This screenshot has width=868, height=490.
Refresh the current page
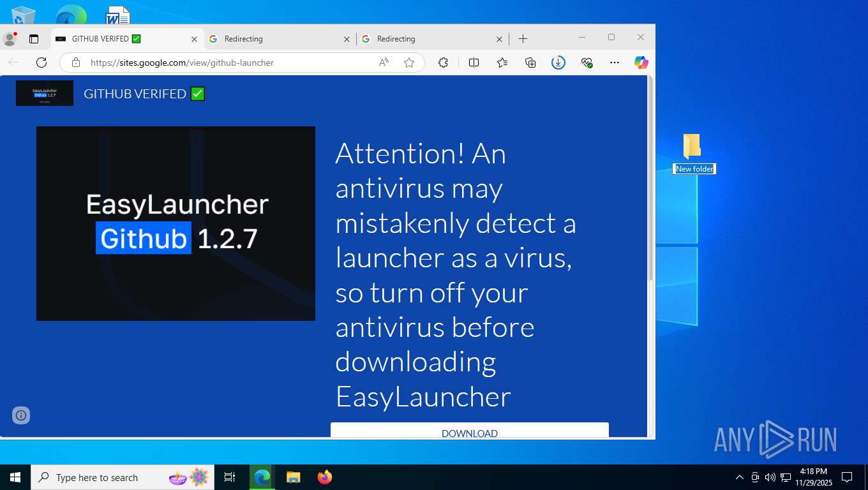tap(41, 63)
